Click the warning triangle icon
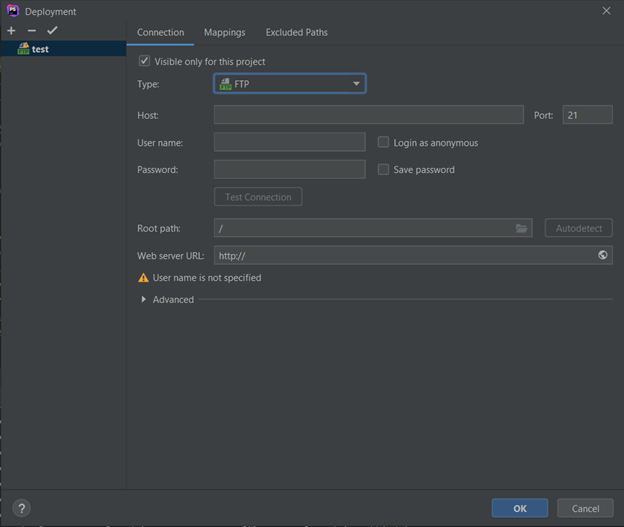 tap(143, 278)
